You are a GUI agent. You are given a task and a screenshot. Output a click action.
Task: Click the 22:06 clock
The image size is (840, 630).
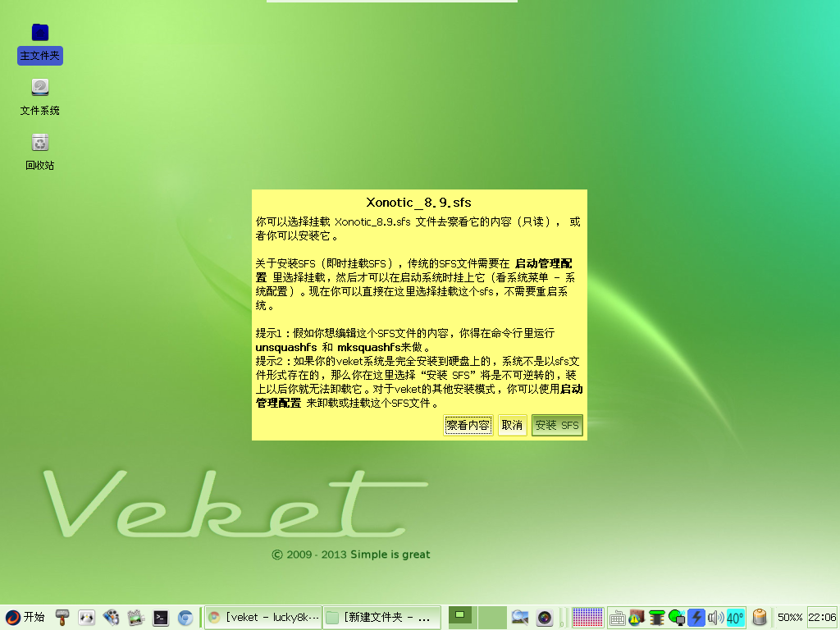click(822, 618)
